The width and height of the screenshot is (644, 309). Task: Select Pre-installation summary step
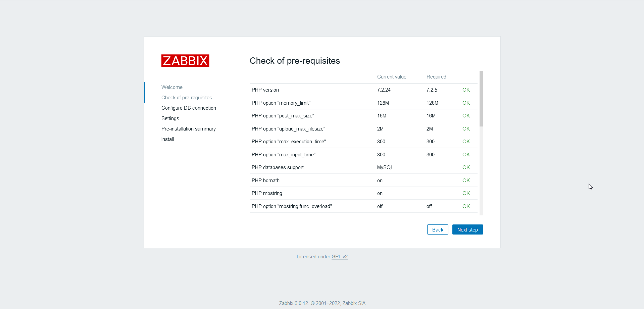tap(189, 129)
